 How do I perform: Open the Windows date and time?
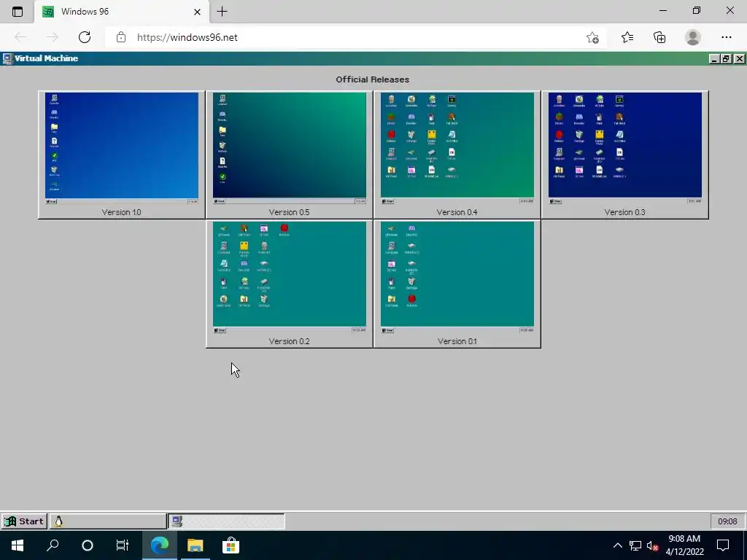pos(684,545)
